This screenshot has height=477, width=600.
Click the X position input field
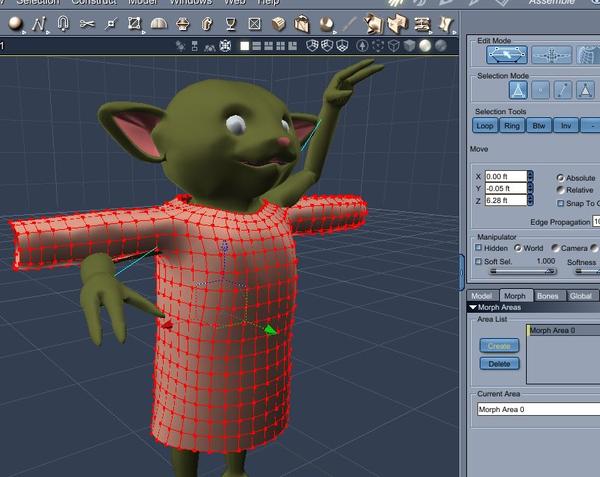[506, 176]
